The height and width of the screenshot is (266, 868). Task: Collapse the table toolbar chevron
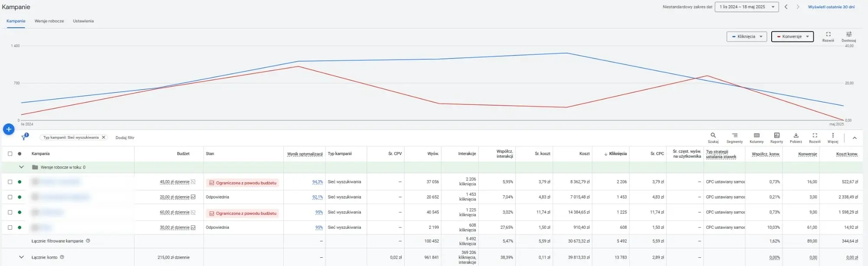click(854, 138)
